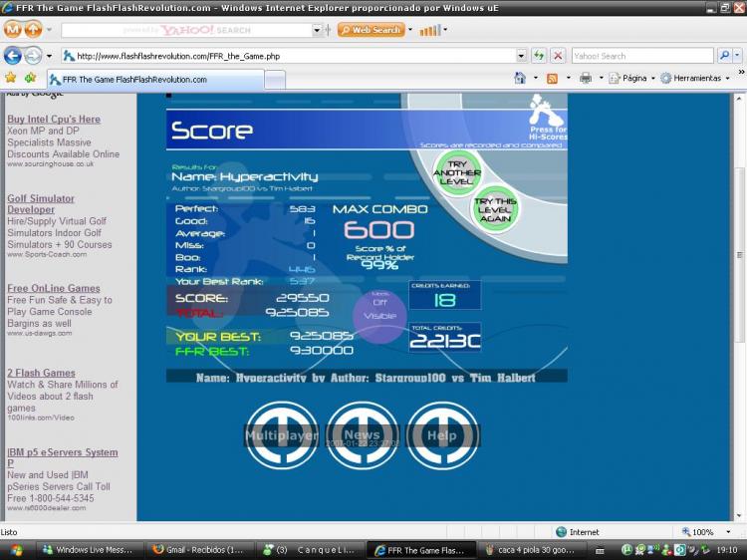Viewport: 747px width, 560px height.
Task: Switch to Windows Live Messenger taskbar item
Action: click(88, 550)
